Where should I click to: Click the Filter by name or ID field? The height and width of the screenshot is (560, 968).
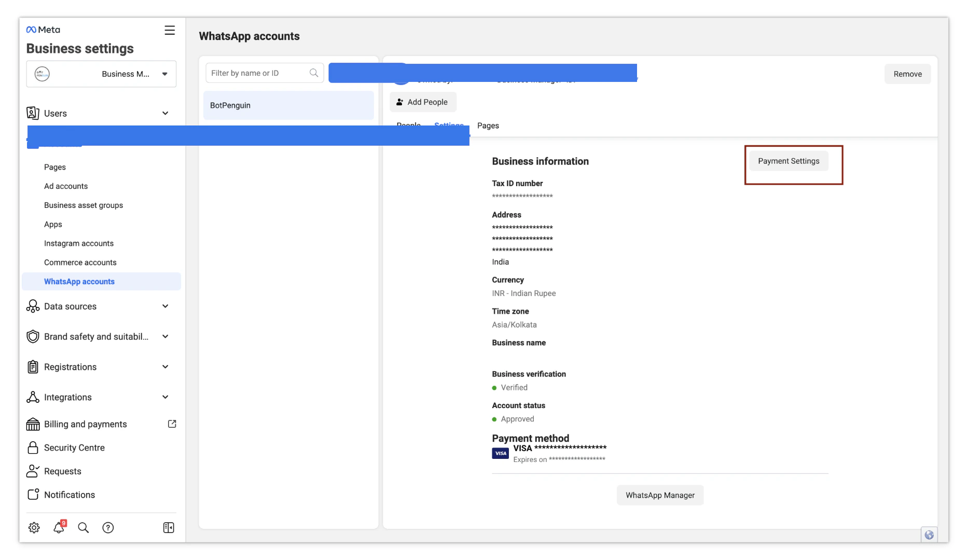265,73
